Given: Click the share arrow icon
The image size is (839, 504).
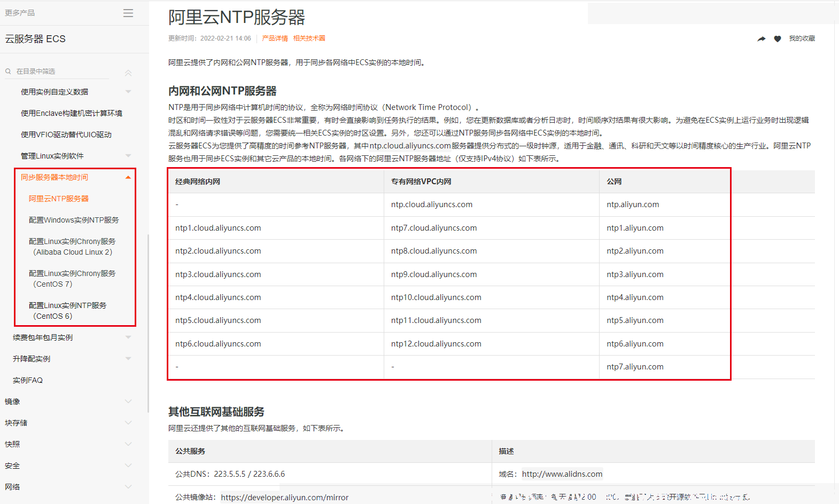Looking at the screenshot, I should coord(762,38).
